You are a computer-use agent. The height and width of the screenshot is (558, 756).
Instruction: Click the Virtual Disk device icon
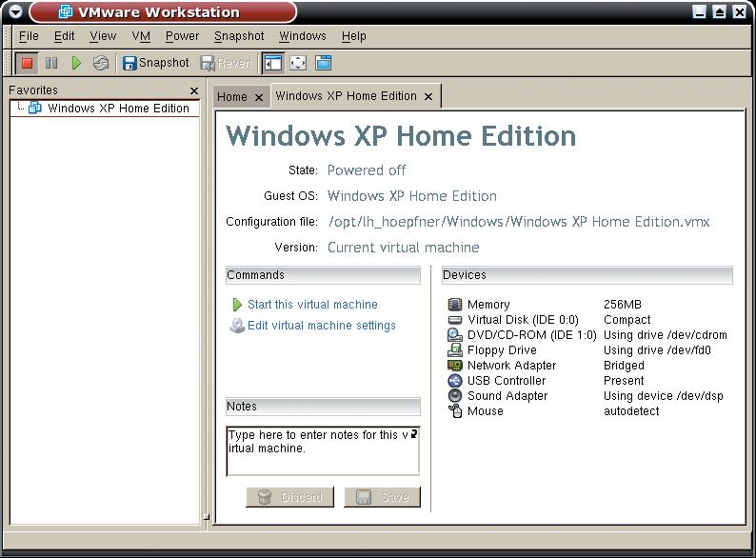[455, 320]
